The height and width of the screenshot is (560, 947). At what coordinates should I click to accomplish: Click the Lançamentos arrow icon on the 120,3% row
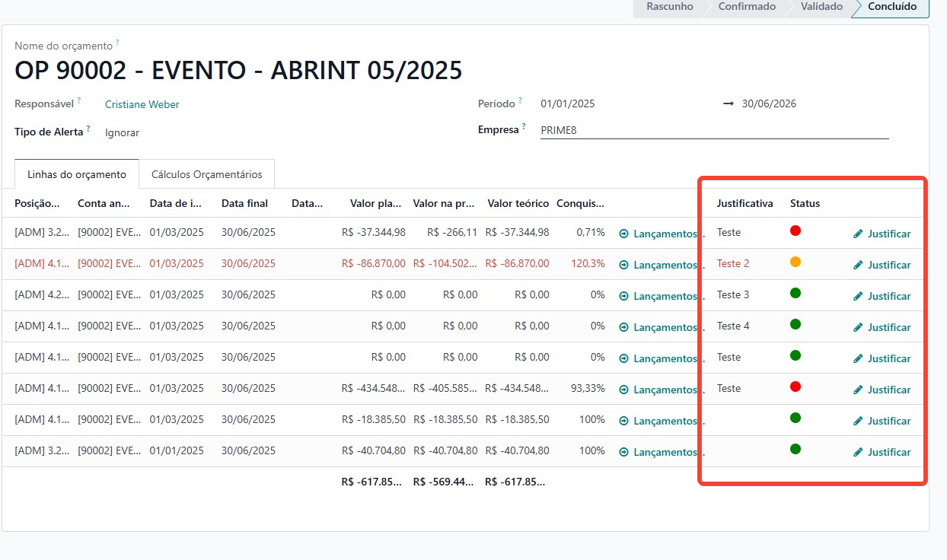[x=624, y=265]
